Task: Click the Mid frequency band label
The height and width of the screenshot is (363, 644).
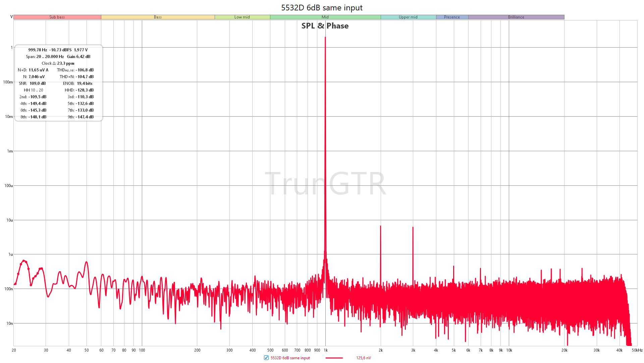Action: [325, 17]
